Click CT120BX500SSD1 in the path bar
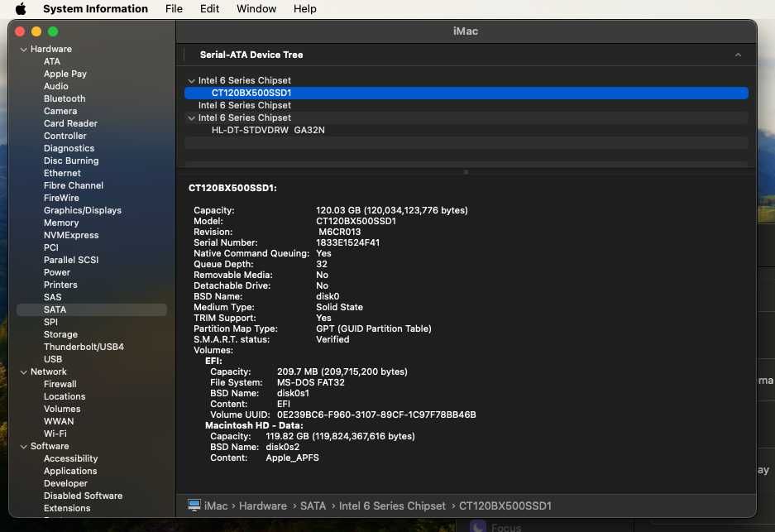 (505, 506)
